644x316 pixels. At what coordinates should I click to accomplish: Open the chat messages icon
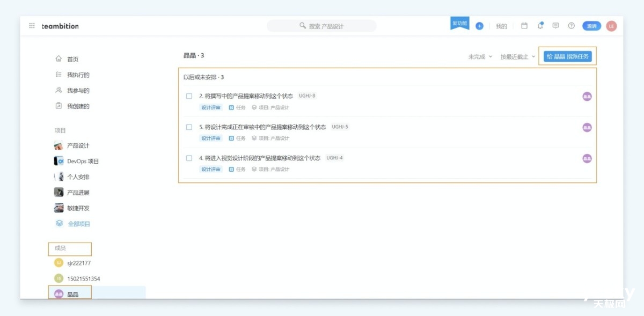pyautogui.click(x=555, y=26)
